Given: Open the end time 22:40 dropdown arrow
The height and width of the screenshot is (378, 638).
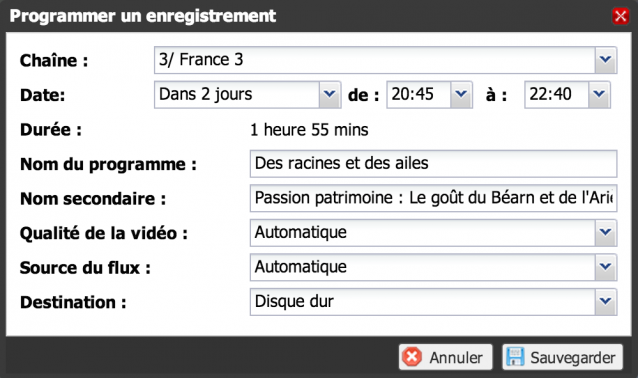Looking at the screenshot, I should point(599,95).
